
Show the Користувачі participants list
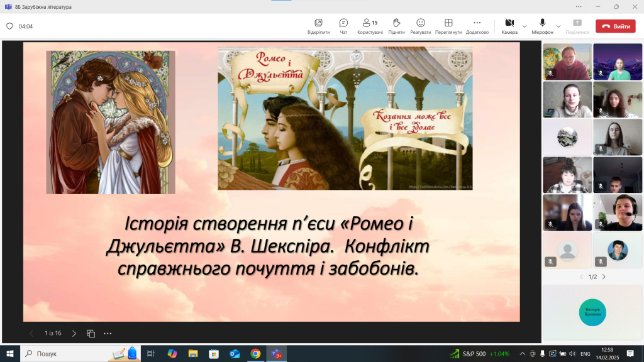tap(370, 26)
